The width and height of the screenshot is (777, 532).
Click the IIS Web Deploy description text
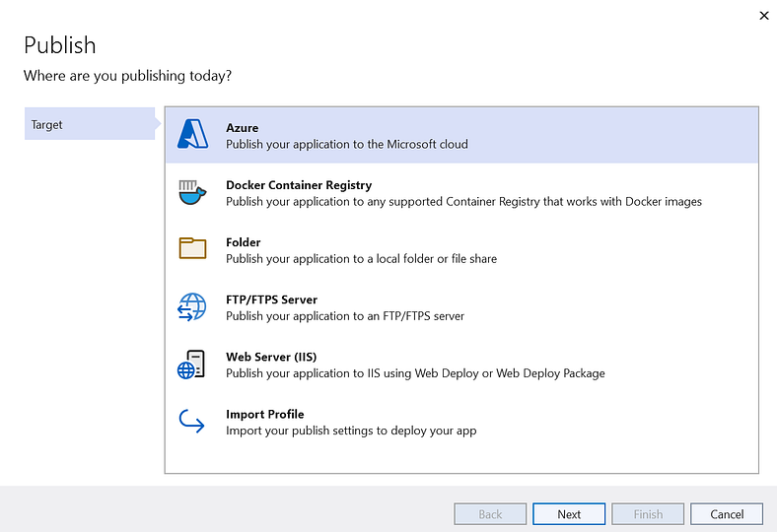click(415, 373)
